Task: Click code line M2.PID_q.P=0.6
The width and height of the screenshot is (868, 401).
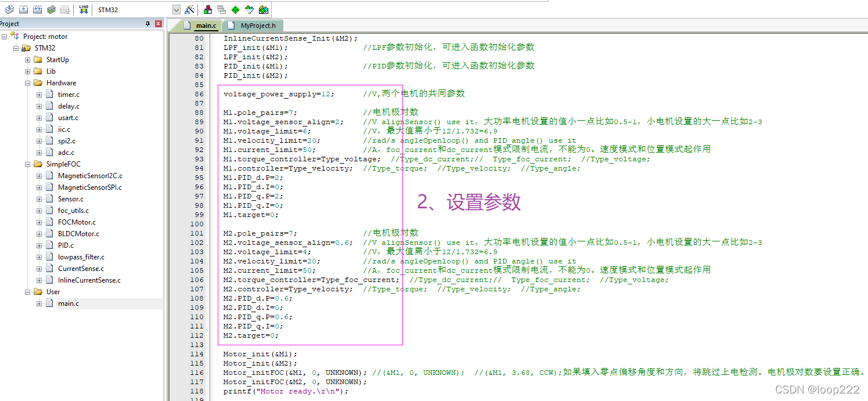Action: pyautogui.click(x=258, y=317)
